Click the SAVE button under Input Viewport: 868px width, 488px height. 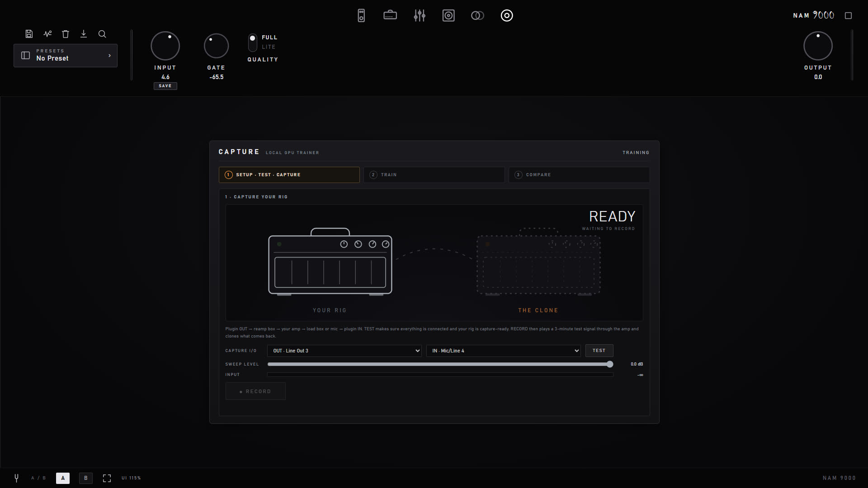(165, 86)
